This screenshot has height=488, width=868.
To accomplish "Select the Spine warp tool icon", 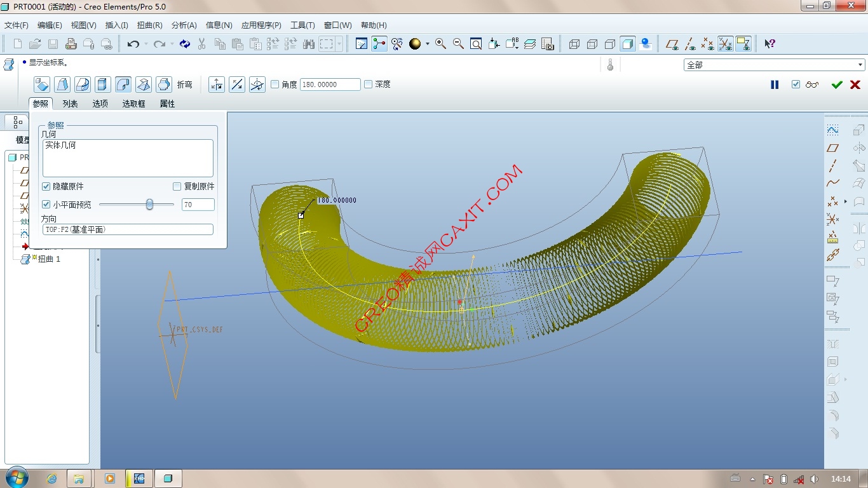I will [x=83, y=84].
